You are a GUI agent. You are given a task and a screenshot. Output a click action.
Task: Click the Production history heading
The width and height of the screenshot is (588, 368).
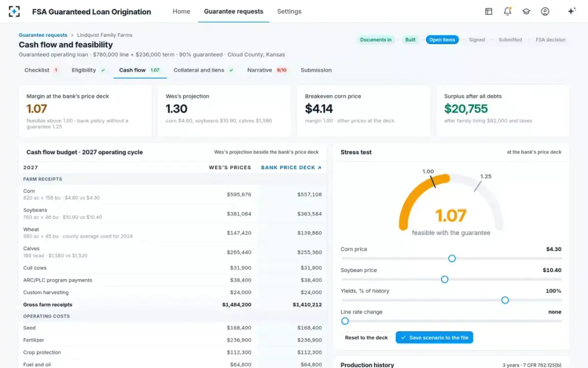[367, 365]
